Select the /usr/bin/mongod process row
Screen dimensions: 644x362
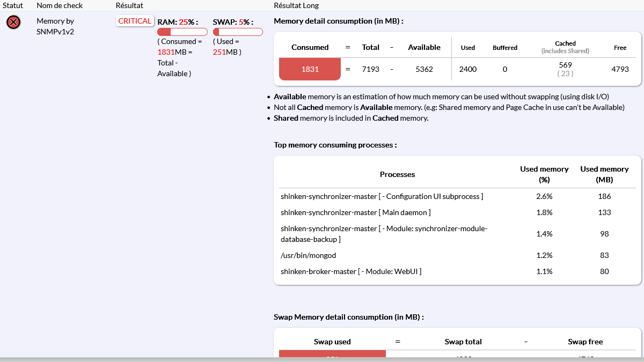click(x=308, y=255)
